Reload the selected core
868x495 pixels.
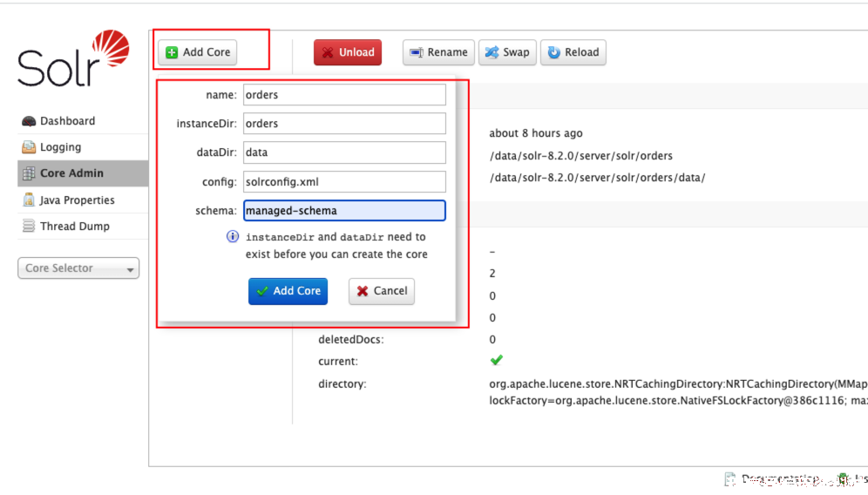tap(573, 52)
